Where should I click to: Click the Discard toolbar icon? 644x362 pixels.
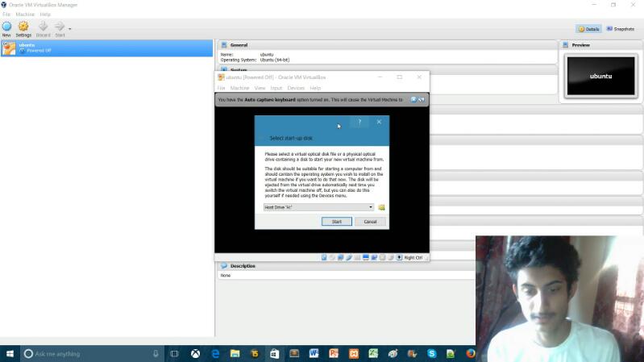coord(44,29)
